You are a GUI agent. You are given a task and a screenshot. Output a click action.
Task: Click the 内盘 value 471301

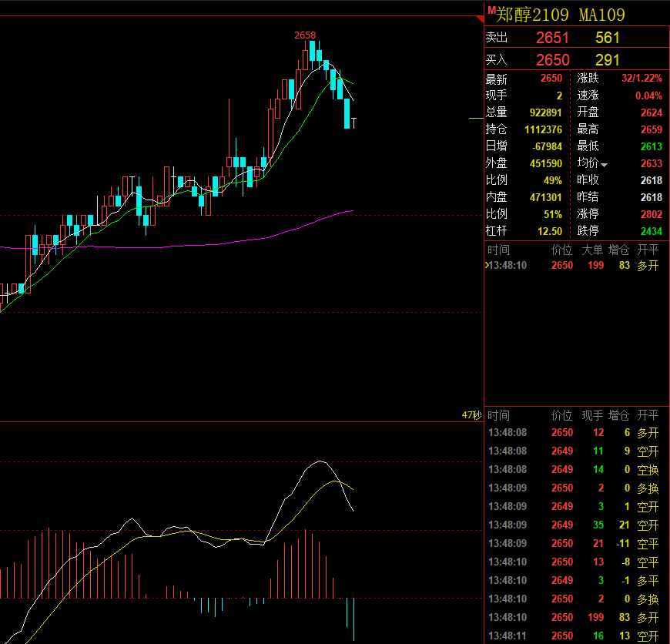(546, 197)
